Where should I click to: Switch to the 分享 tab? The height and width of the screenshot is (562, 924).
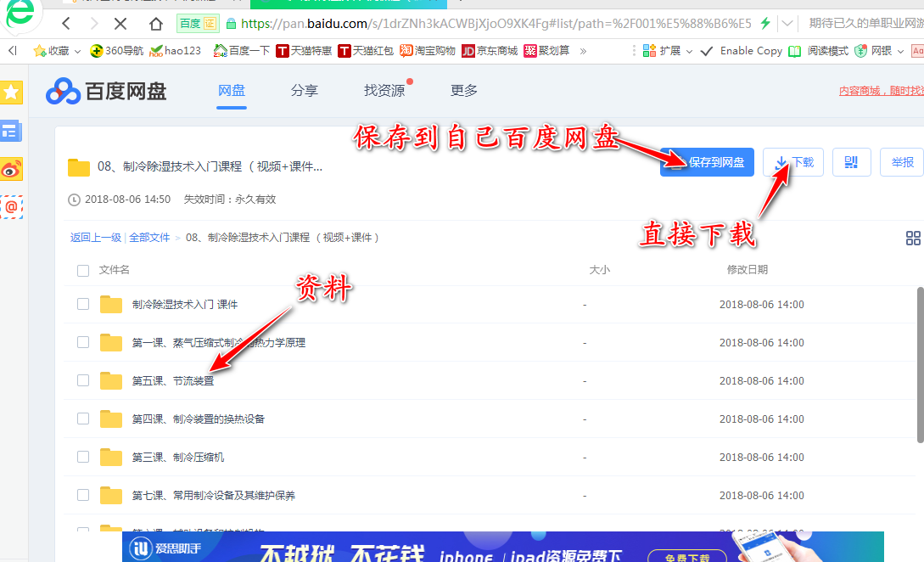click(x=304, y=90)
